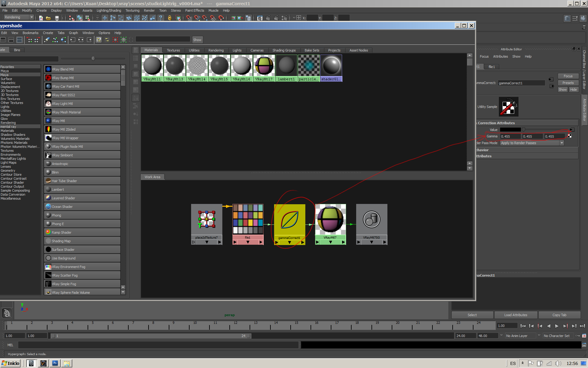Click the Presets button
The width and height of the screenshot is (588, 368).
pyautogui.click(x=568, y=83)
